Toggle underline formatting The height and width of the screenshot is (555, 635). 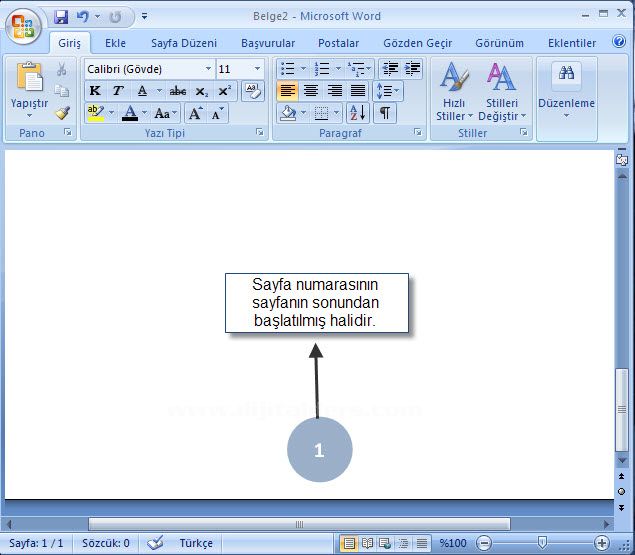(142, 91)
